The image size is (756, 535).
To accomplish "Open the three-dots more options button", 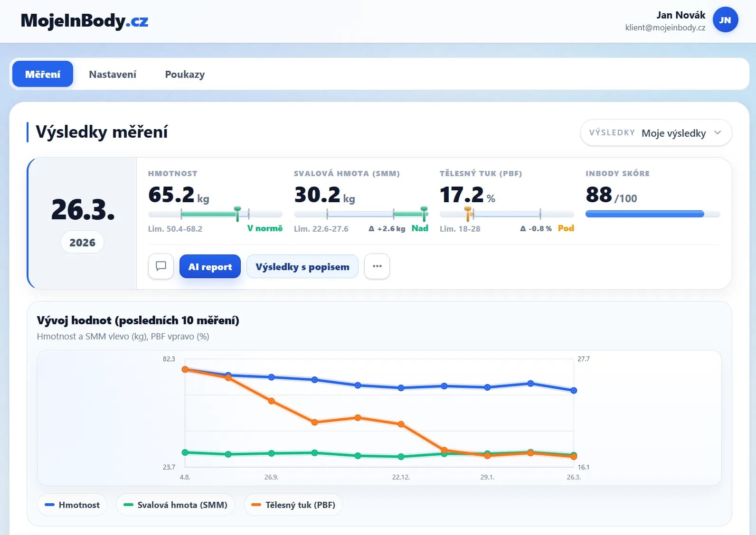I will tap(377, 266).
